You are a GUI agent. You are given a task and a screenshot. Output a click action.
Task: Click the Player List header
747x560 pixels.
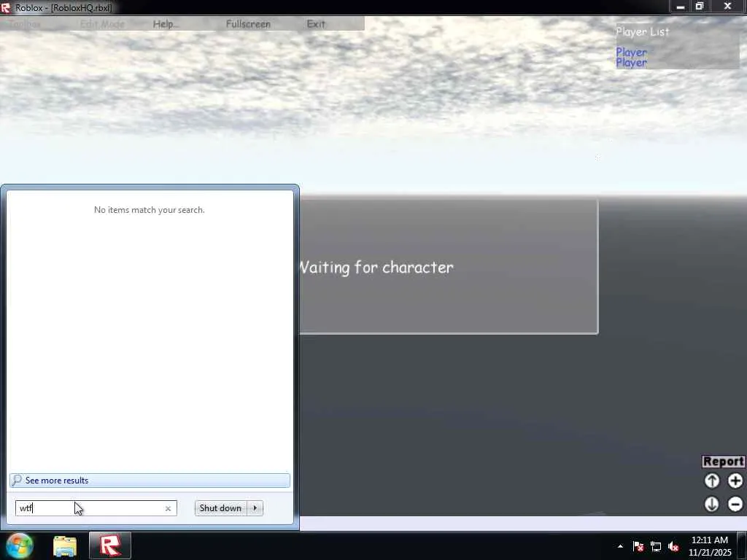click(643, 32)
